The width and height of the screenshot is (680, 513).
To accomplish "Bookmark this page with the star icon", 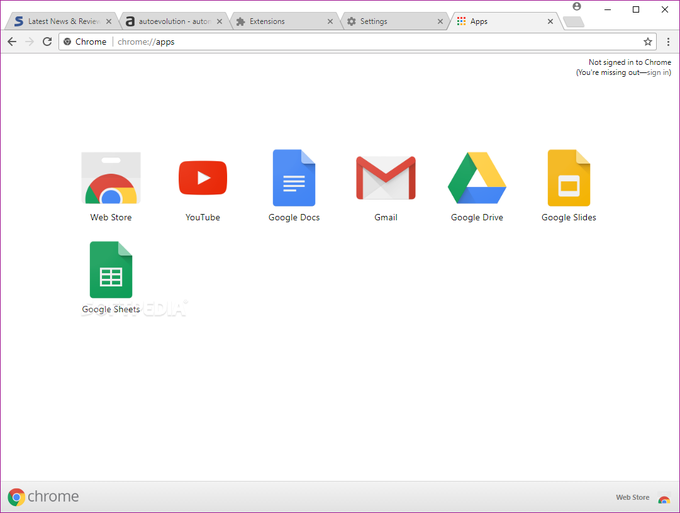I will pyautogui.click(x=647, y=42).
